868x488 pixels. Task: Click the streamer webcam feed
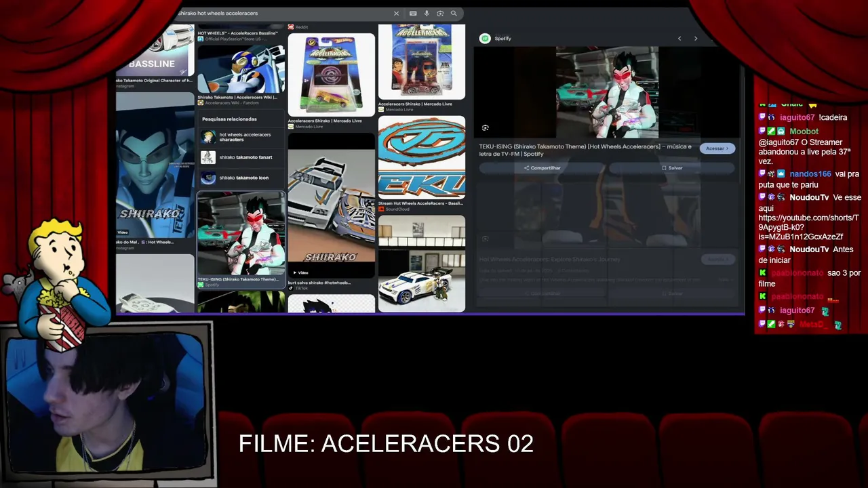107,403
